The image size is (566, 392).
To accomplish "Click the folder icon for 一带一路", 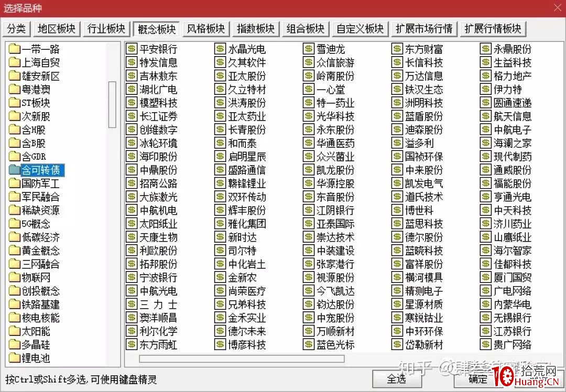I will pyautogui.click(x=15, y=49).
